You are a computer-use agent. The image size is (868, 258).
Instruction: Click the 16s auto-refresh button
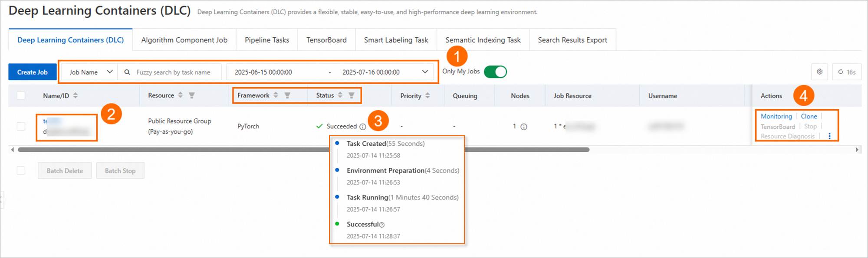[847, 72]
